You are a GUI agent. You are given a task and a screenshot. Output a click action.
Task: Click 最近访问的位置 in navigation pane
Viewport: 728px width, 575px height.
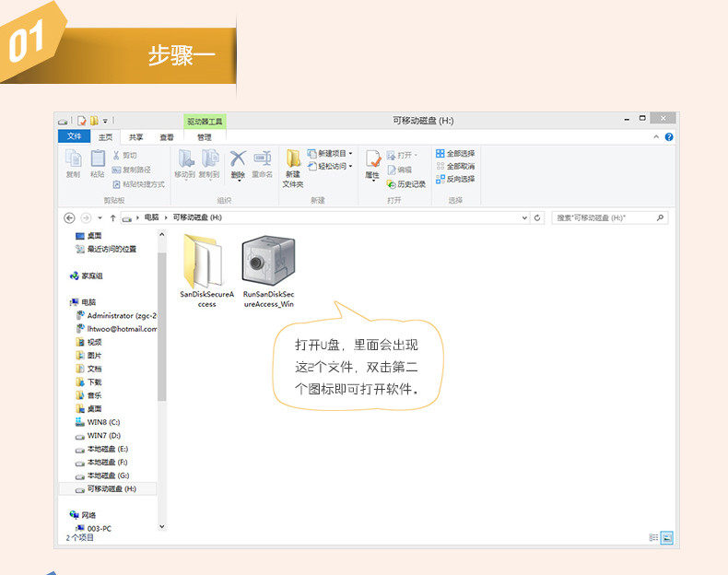(x=106, y=249)
